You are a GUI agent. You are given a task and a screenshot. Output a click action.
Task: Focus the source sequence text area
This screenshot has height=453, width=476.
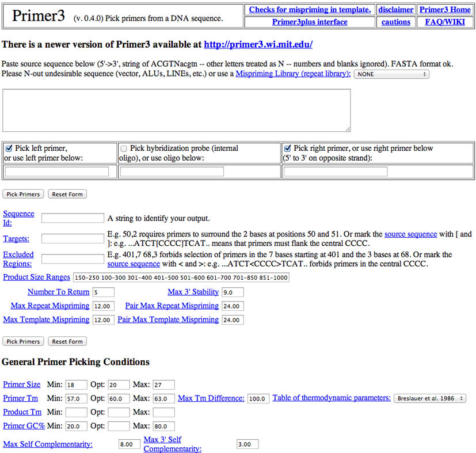tap(177, 111)
